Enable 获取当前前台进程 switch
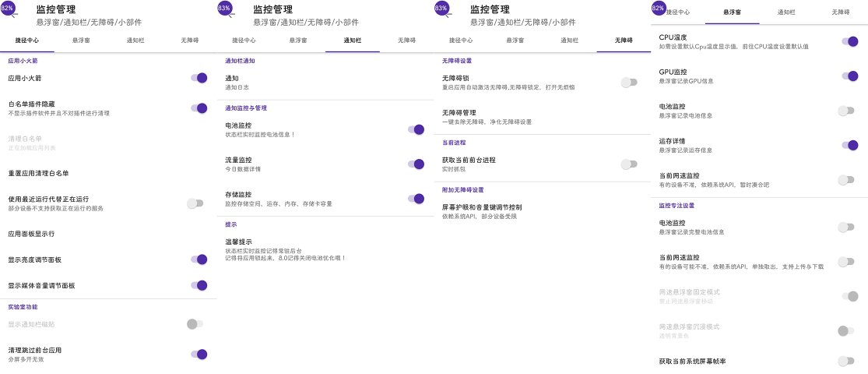This screenshot has height=374, width=868. coord(629,164)
